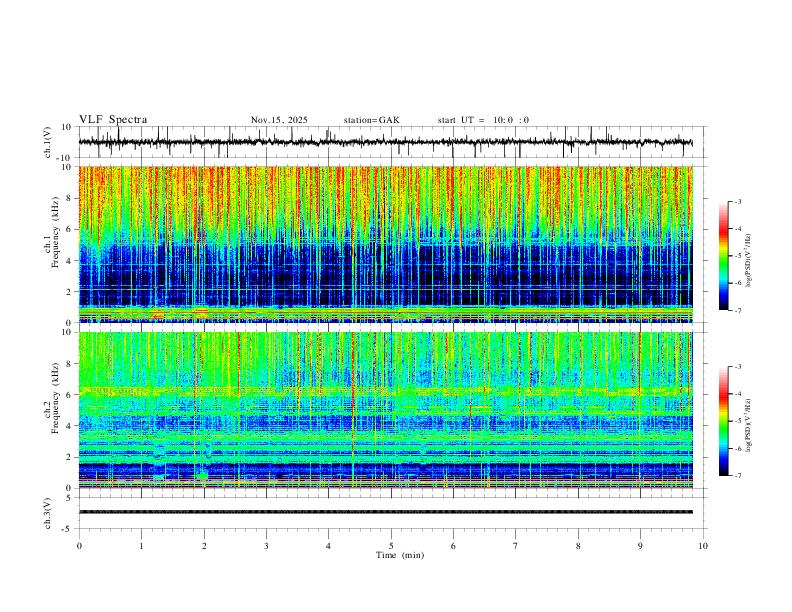Click the "8" kHz tick on ch.1 frequency axis
Viewport: 792px width, 612px height.
pyautogui.click(x=69, y=198)
